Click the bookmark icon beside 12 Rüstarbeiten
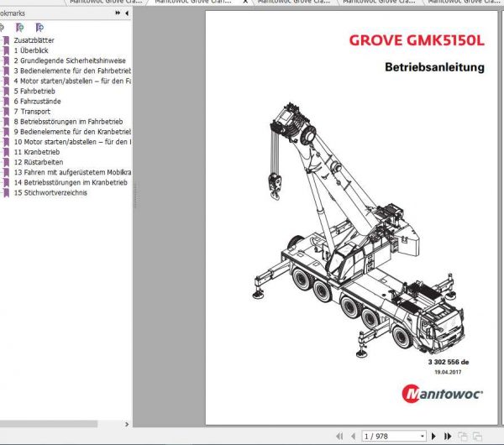The height and width of the screenshot is (445, 504). 6,162
